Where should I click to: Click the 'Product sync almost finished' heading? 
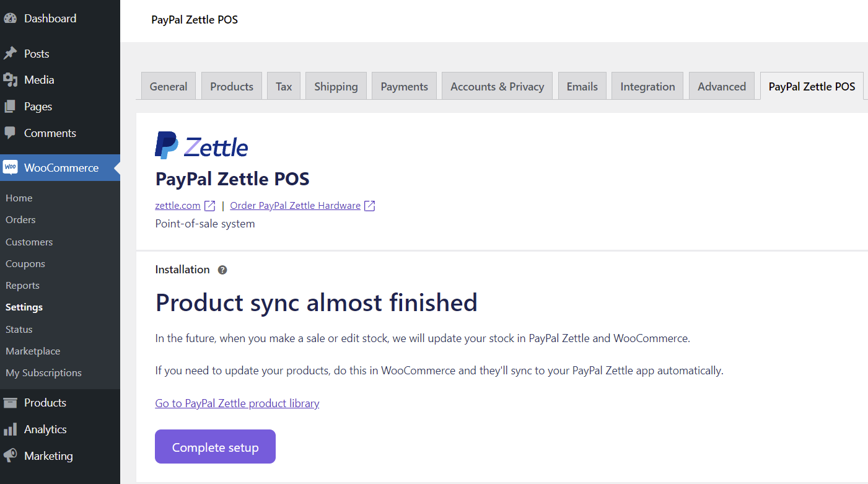[x=316, y=302]
